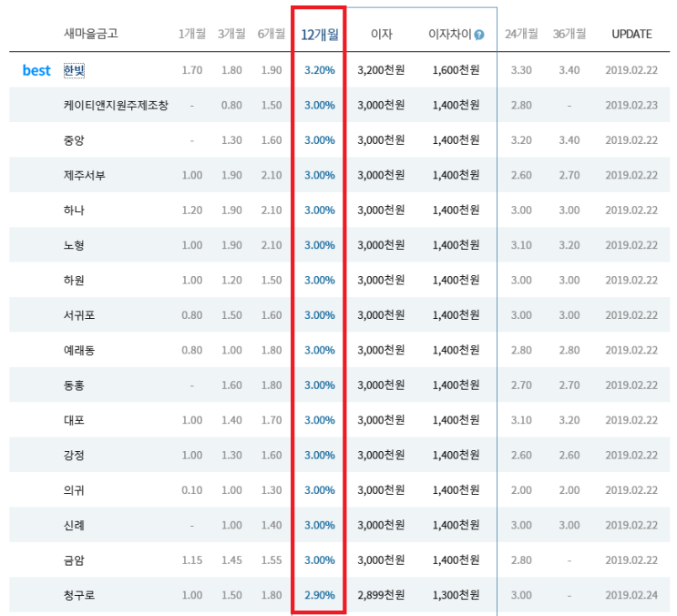This screenshot has width=677, height=616.
Task: Select the 3개월 column header
Action: [231, 34]
